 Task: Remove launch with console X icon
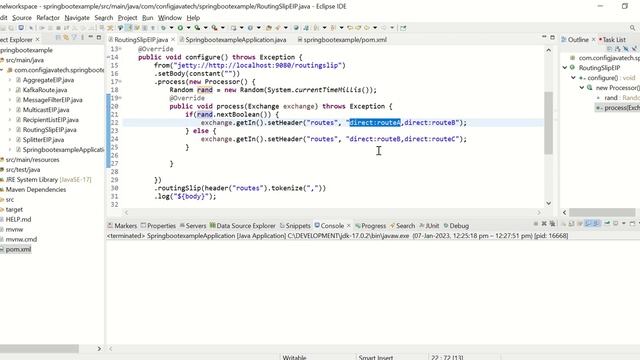[544, 224]
